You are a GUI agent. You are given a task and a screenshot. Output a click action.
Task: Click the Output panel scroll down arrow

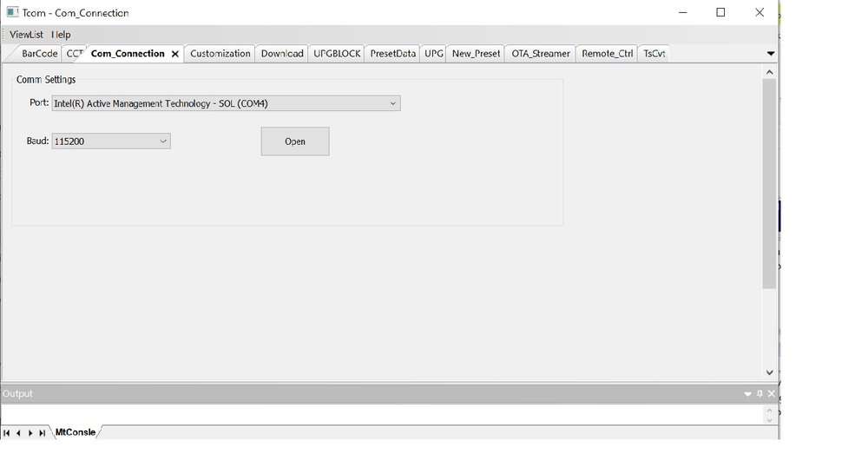point(769,420)
